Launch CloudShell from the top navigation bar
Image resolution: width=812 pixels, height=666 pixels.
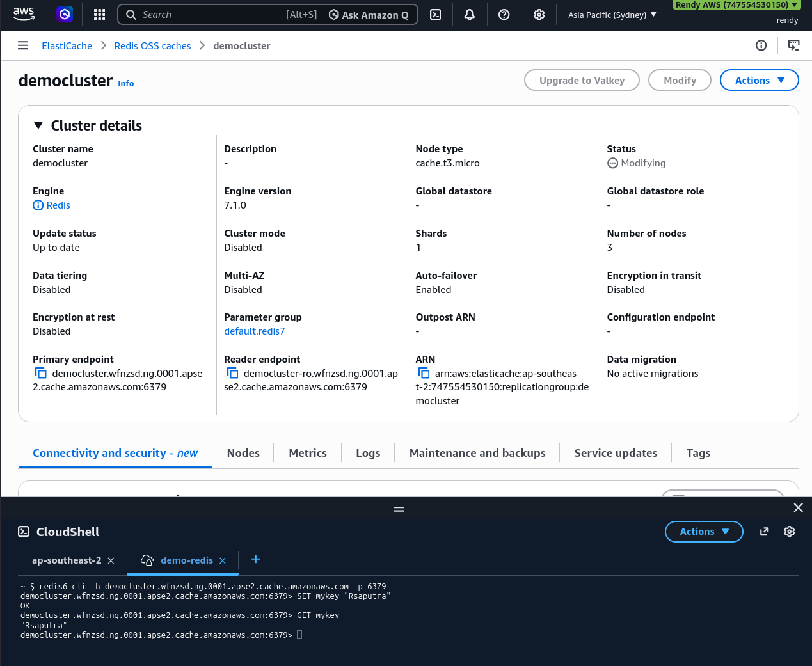tap(436, 14)
